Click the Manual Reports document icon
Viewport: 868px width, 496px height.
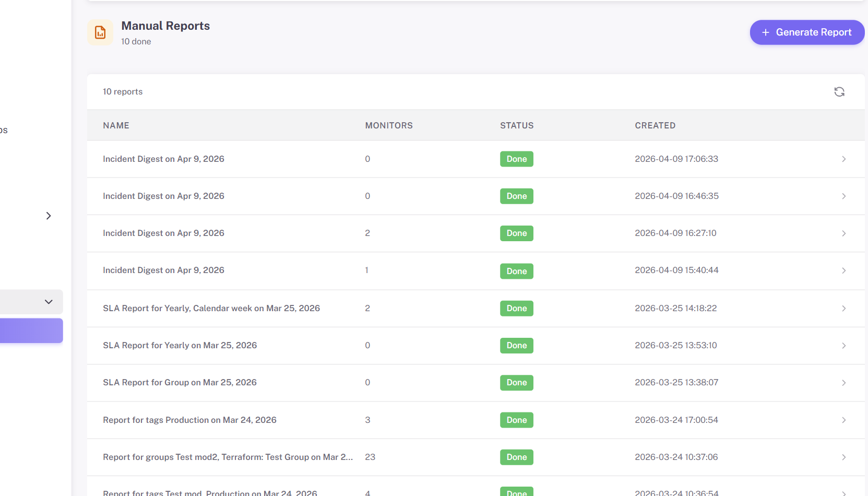pyautogui.click(x=100, y=32)
